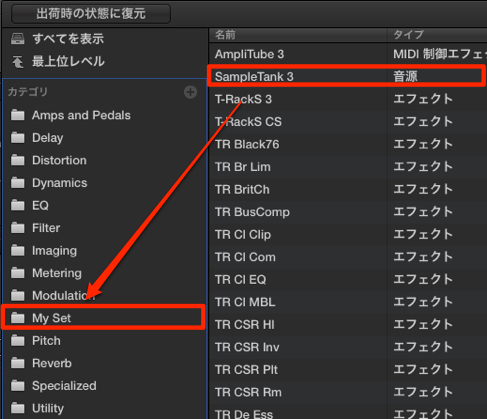Screen dimensions: 487x419
Task: Select the TR Cl Clip plugin row
Action: [x=348, y=234]
